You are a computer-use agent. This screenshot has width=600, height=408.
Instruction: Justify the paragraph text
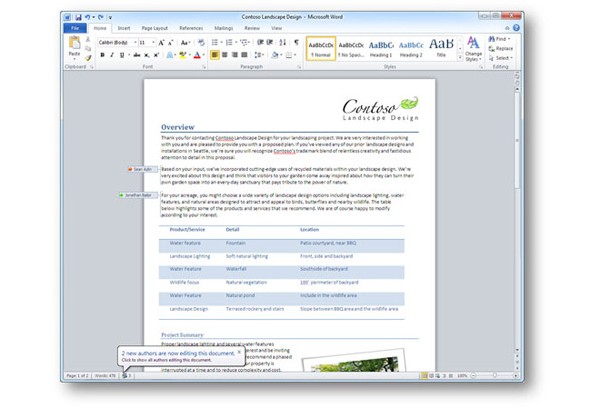(x=244, y=55)
